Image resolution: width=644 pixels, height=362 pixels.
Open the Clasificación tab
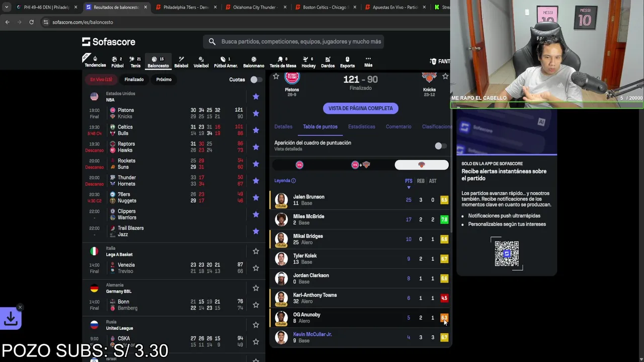[x=436, y=127]
